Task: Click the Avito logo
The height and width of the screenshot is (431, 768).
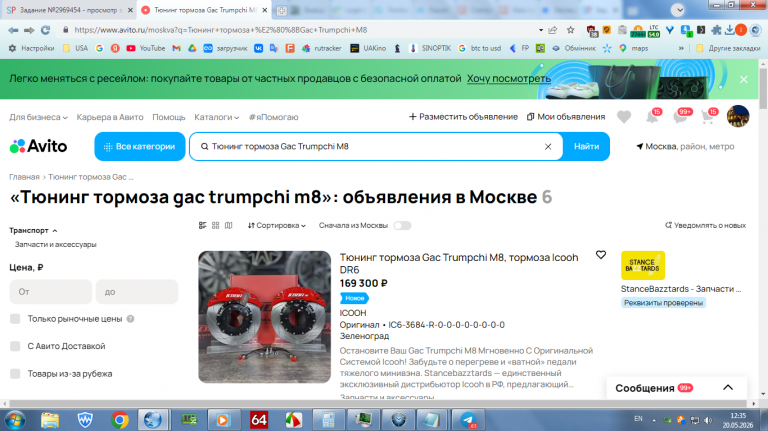Action: [38, 146]
